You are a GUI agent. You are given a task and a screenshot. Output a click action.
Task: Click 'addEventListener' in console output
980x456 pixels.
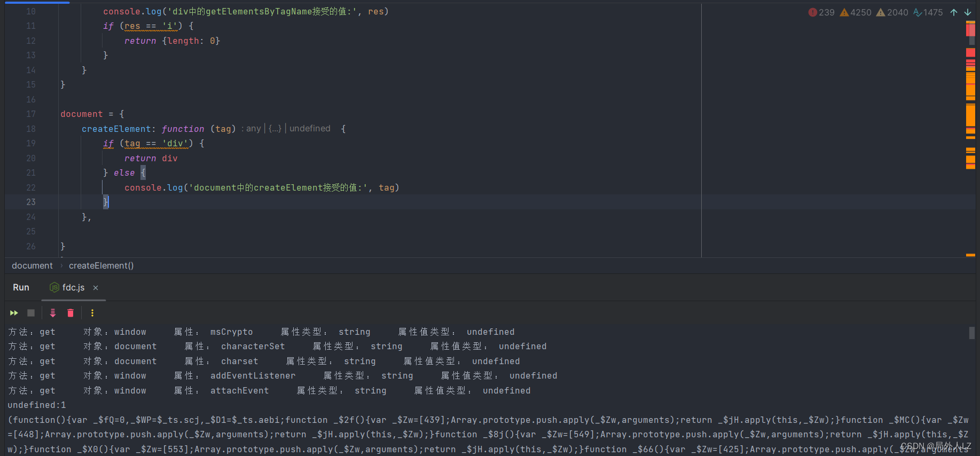(253, 375)
